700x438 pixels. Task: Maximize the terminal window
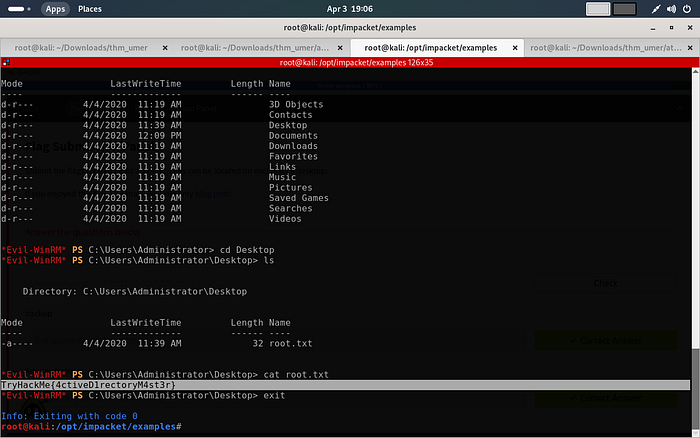tap(671, 28)
